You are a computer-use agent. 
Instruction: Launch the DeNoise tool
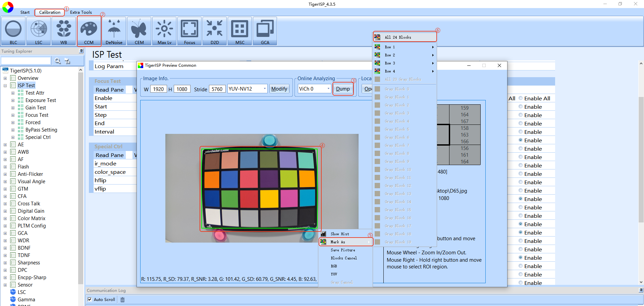click(114, 31)
